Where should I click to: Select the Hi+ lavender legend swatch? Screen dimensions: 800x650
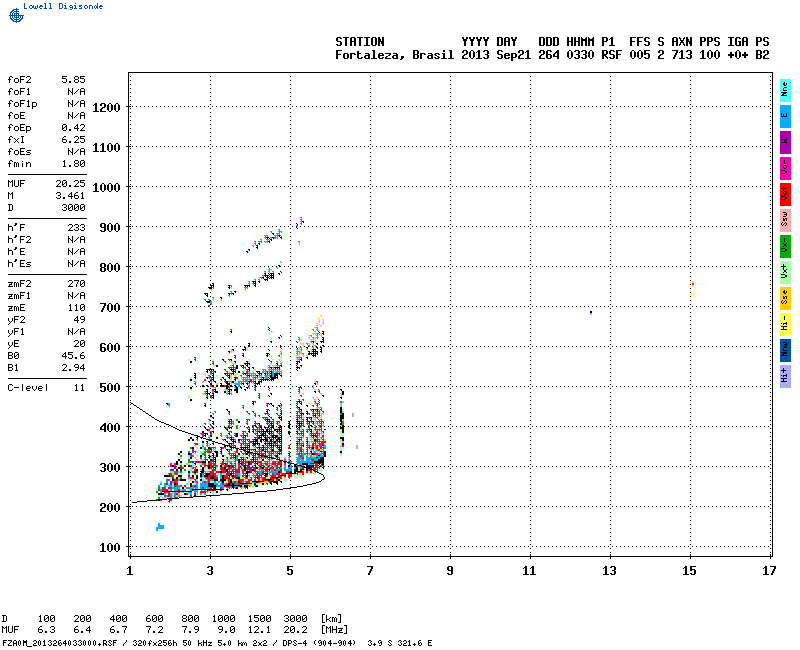coord(785,376)
